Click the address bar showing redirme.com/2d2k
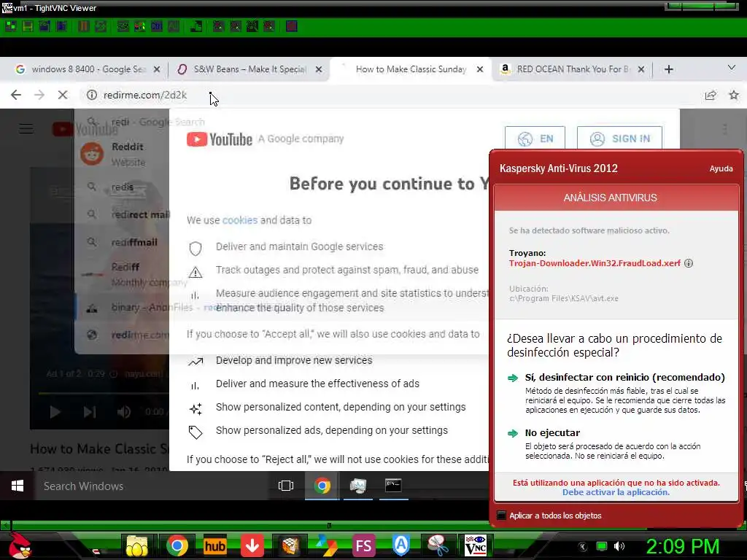Viewport: 747px width, 560px height. point(391,95)
